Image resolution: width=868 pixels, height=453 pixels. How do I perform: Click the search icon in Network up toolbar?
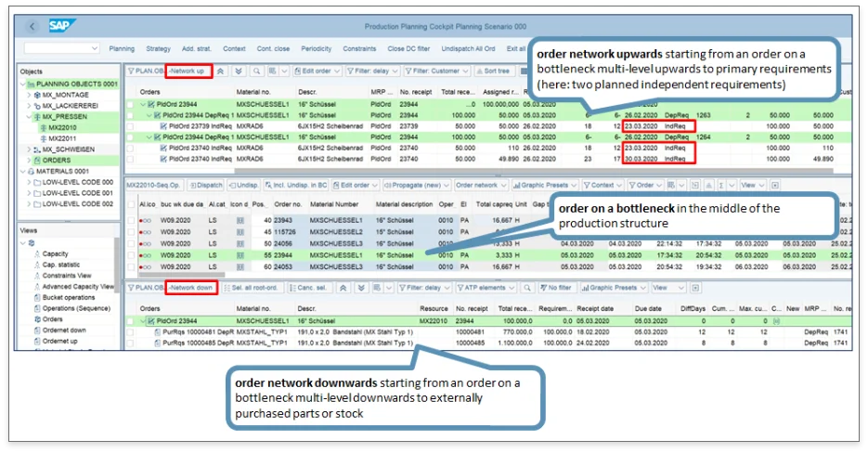click(x=256, y=71)
